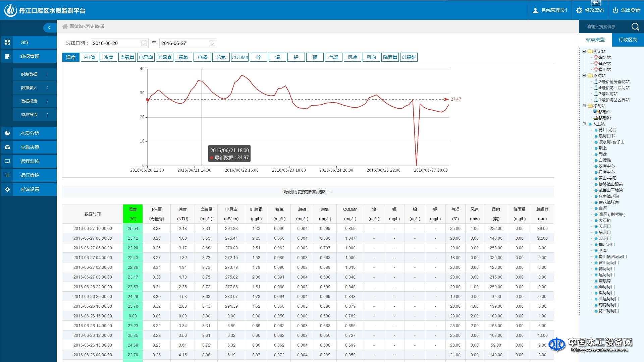644x362 pixels.
Task: Click the search magnifier icon
Action: [635, 26]
